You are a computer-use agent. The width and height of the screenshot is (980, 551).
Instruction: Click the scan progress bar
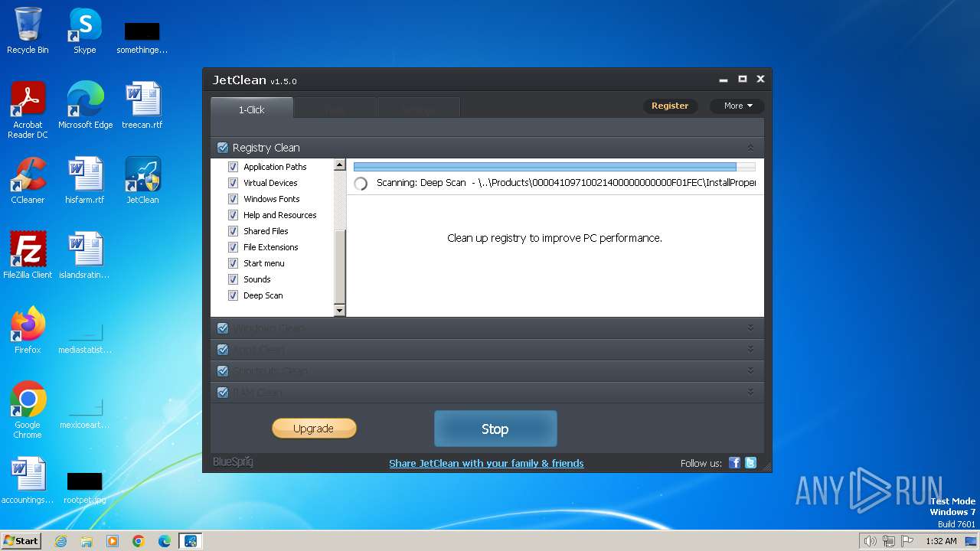click(x=554, y=166)
